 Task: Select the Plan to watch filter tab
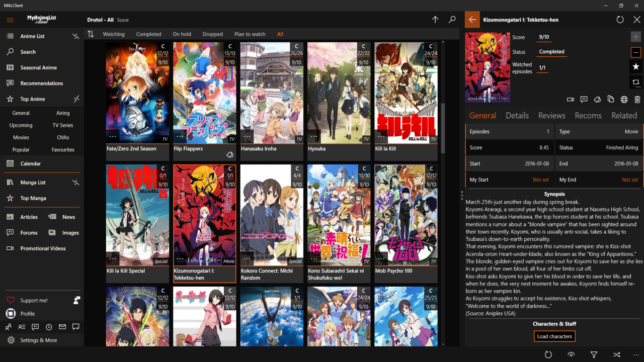250,34
